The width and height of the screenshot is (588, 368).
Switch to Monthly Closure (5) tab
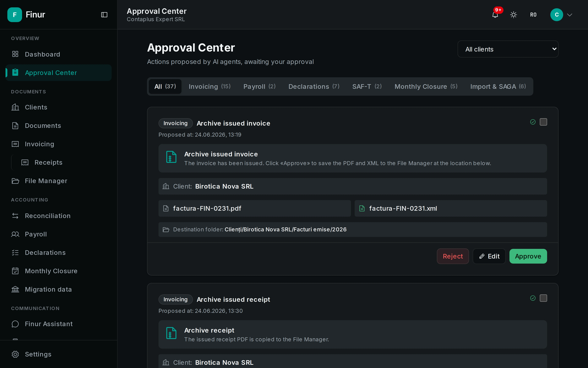[x=426, y=87]
